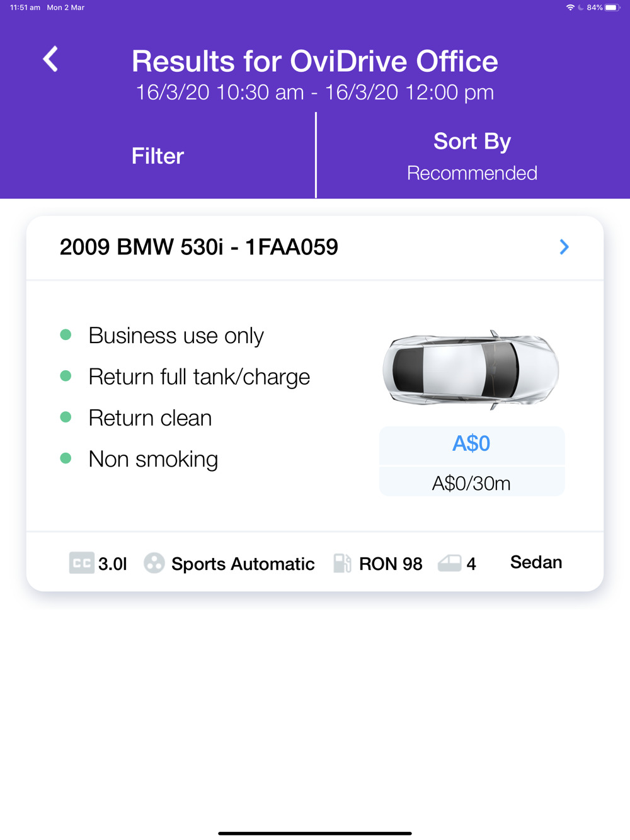Click the car door seats icon
The height and width of the screenshot is (840, 630).
pyautogui.click(x=449, y=563)
